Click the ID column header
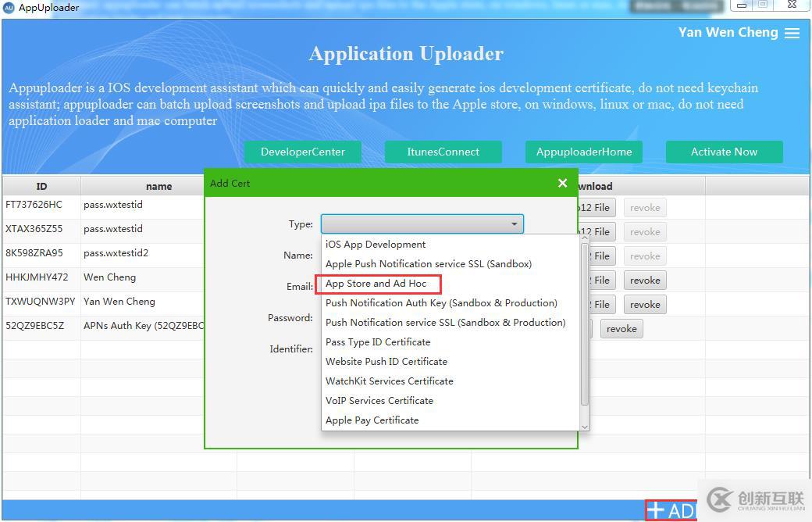This screenshot has width=812, height=522. click(x=41, y=186)
